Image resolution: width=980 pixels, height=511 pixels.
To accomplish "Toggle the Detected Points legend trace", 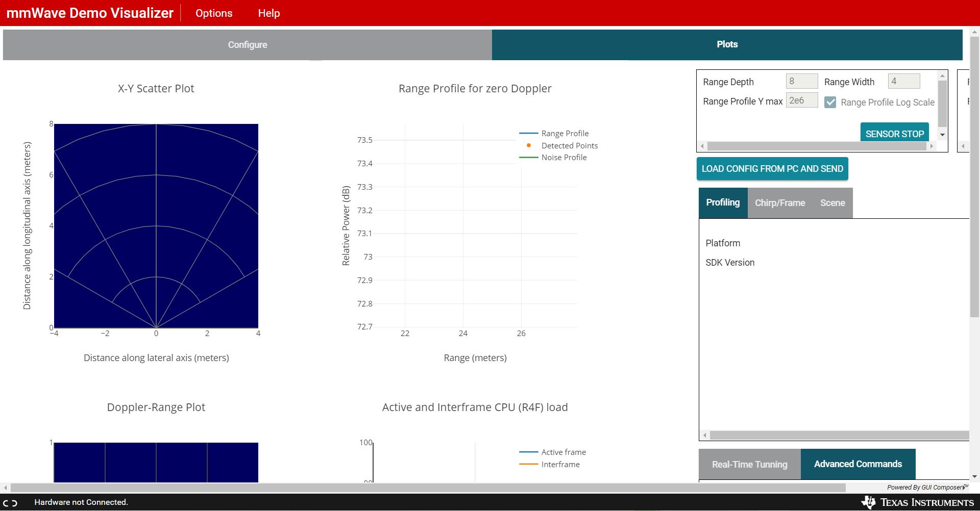I will pos(558,146).
